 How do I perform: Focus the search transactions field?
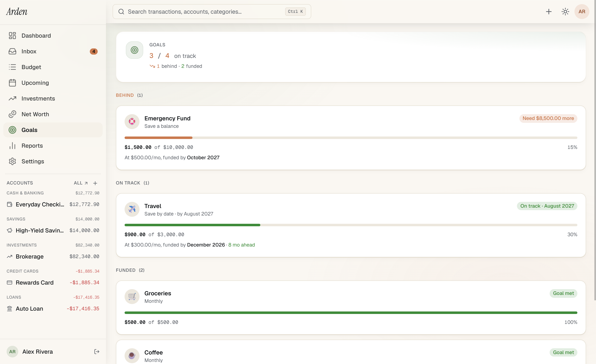point(212,12)
